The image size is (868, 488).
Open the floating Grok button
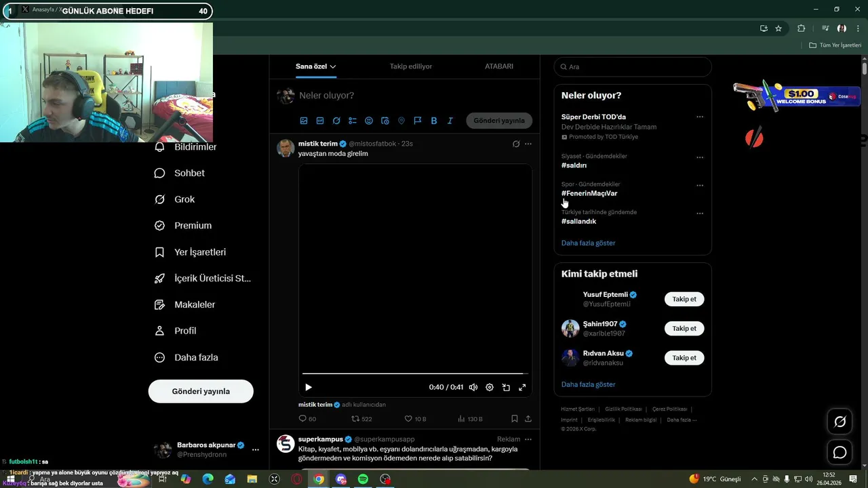840,422
